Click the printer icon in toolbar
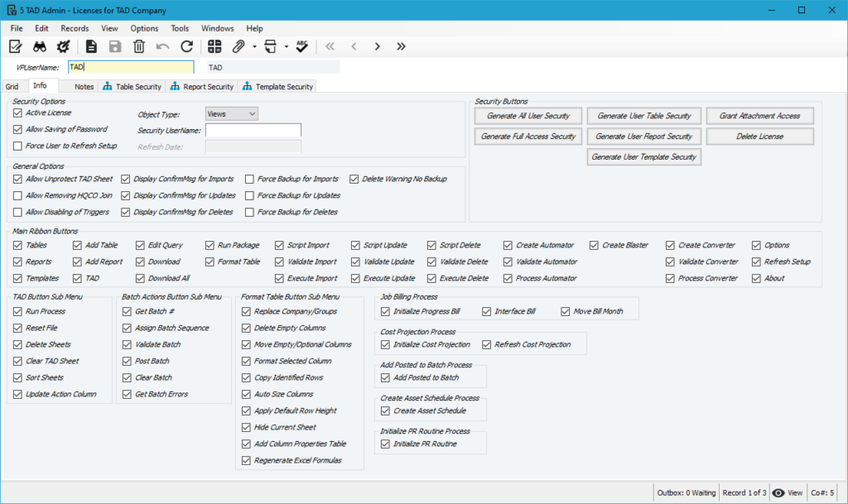848x504 pixels. click(271, 46)
